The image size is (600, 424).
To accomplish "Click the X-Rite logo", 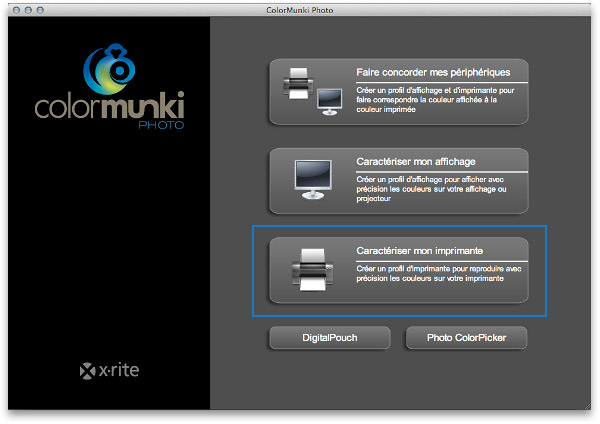I will [109, 370].
